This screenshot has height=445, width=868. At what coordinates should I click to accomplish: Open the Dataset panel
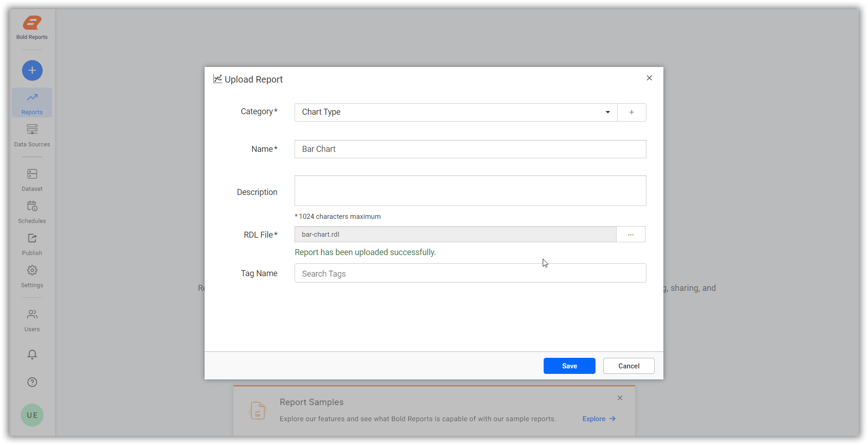pos(32,180)
